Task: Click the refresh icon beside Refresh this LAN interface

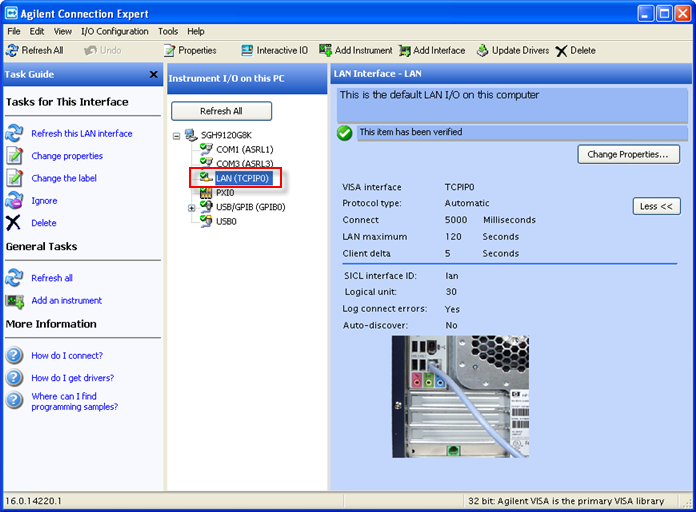Action: click(x=14, y=133)
